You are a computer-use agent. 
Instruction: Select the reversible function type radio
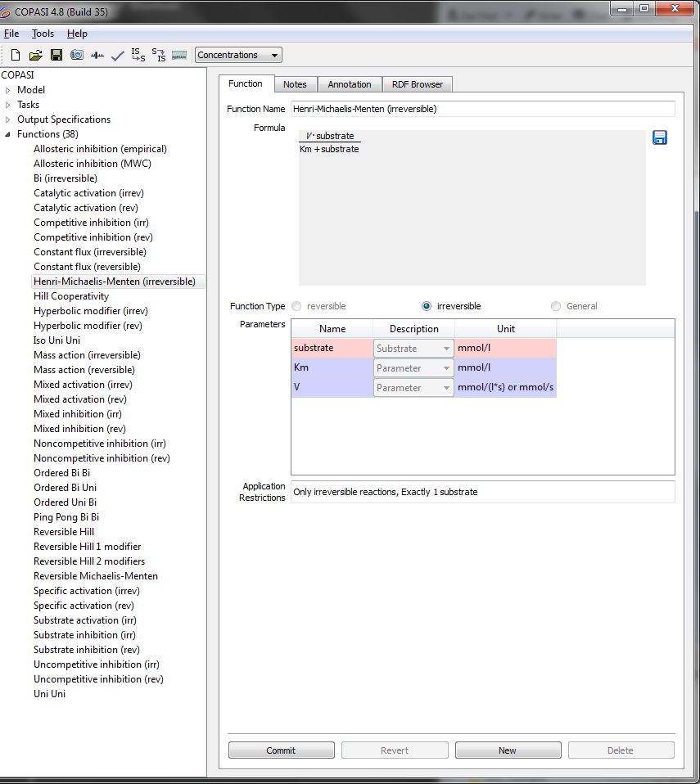point(296,306)
